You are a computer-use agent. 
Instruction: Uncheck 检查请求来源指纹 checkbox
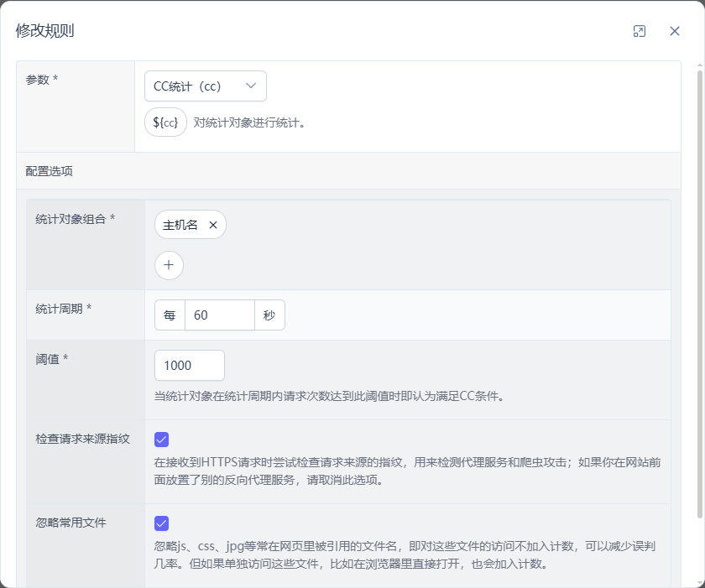[x=161, y=440]
